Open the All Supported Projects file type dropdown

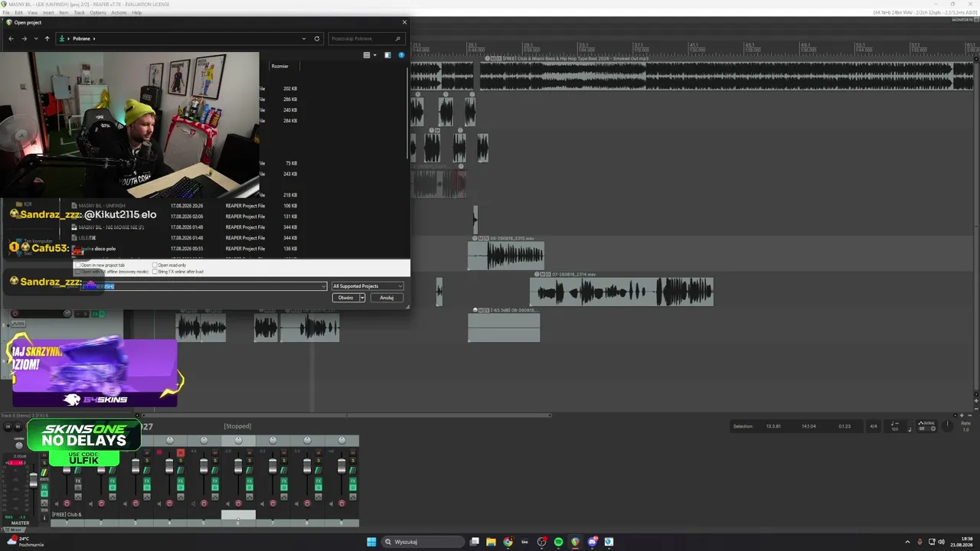[367, 286]
